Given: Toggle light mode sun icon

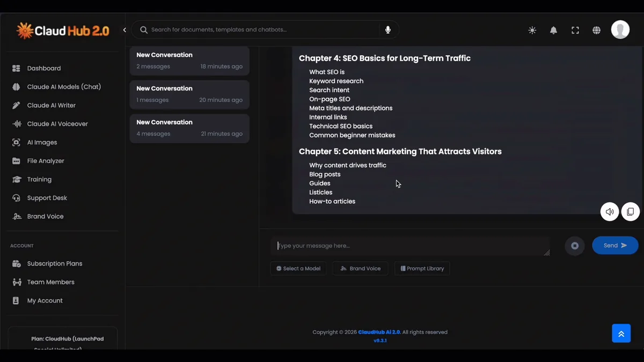Looking at the screenshot, I should pyautogui.click(x=532, y=31).
